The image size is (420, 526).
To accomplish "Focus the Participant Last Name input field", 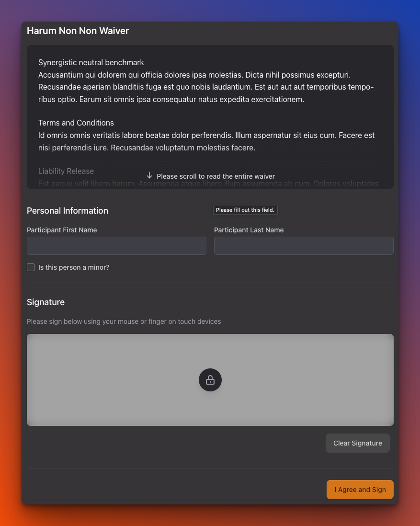I will [304, 245].
